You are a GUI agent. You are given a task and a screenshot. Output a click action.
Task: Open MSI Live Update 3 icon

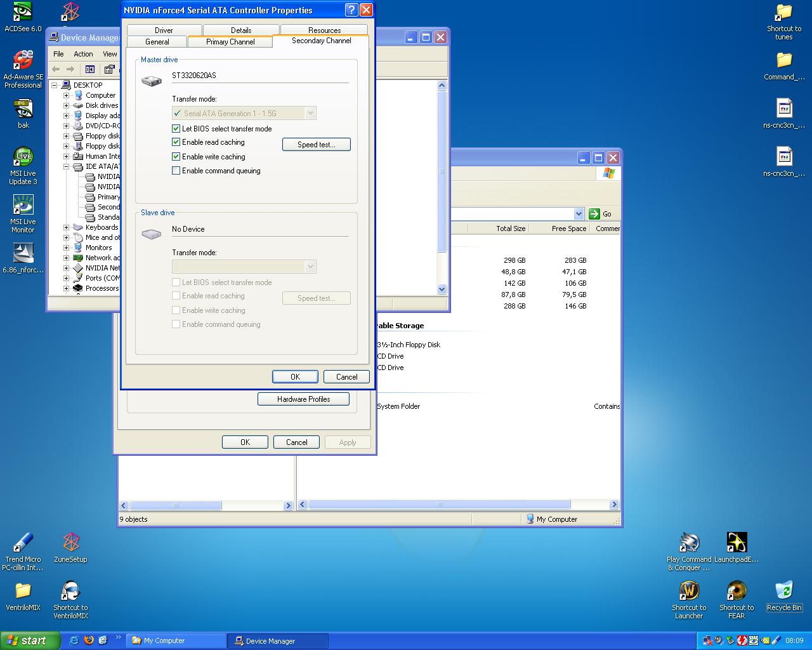[x=23, y=166]
